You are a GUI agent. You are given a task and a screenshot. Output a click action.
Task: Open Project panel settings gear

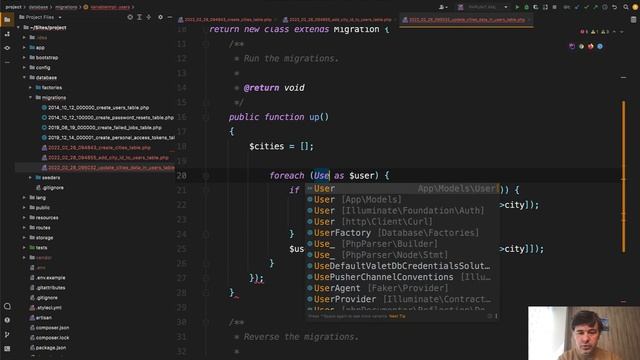point(160,17)
